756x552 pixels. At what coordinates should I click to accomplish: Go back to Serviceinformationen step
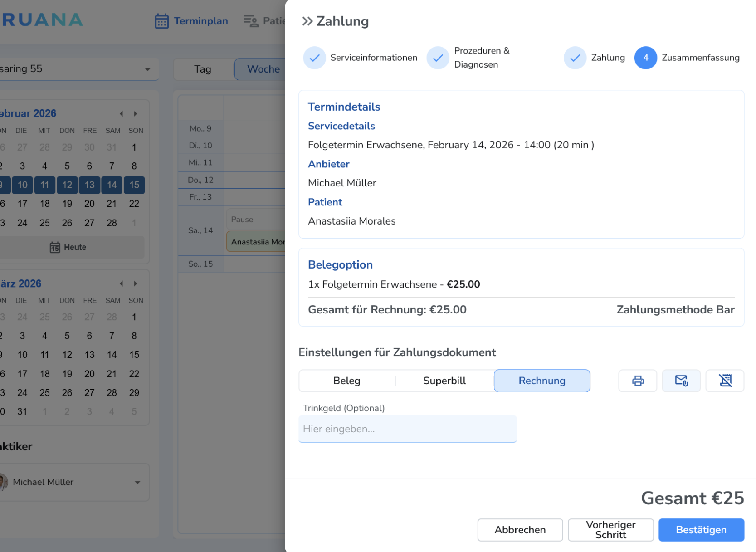coord(314,58)
